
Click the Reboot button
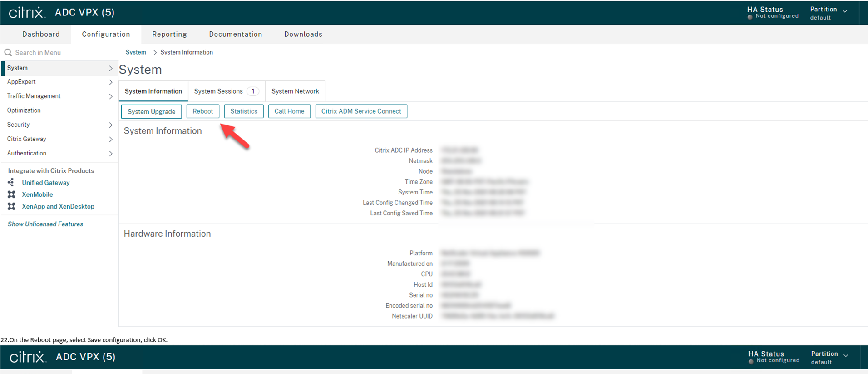202,111
